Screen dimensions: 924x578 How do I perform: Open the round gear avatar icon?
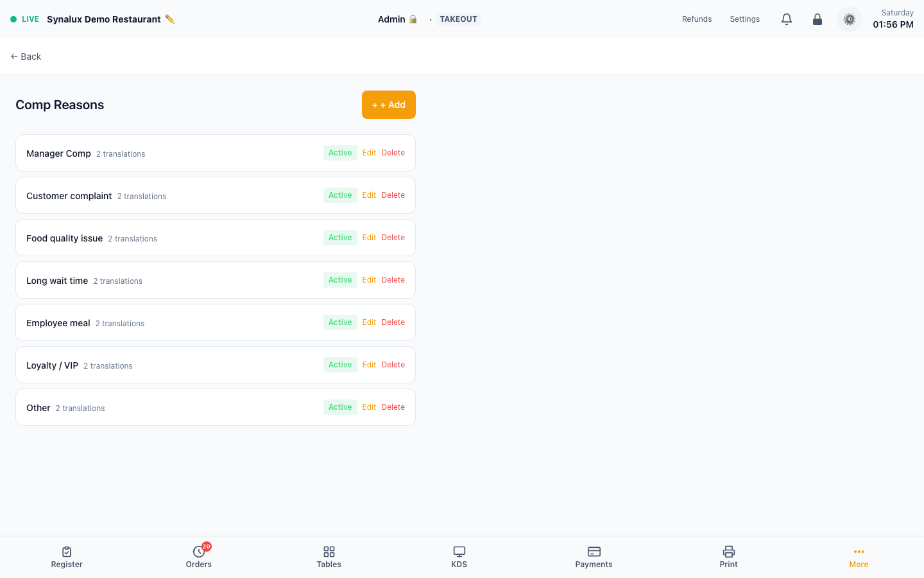click(x=850, y=19)
